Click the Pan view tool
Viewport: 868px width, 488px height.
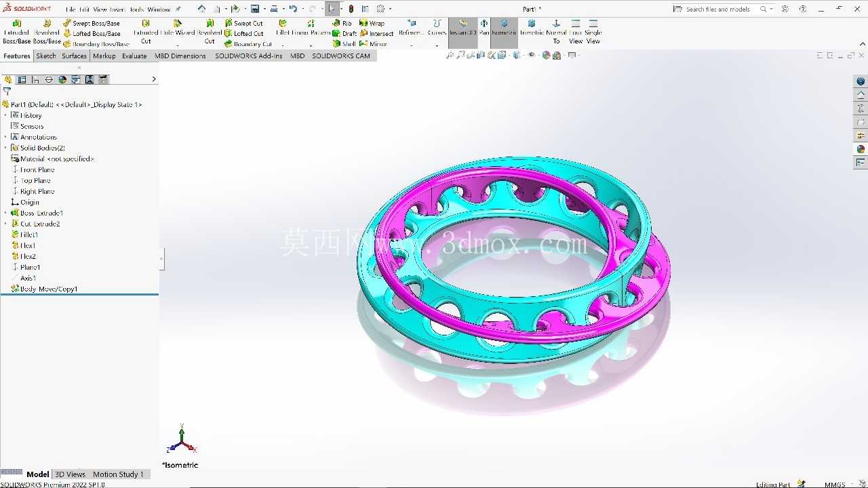pos(484,28)
